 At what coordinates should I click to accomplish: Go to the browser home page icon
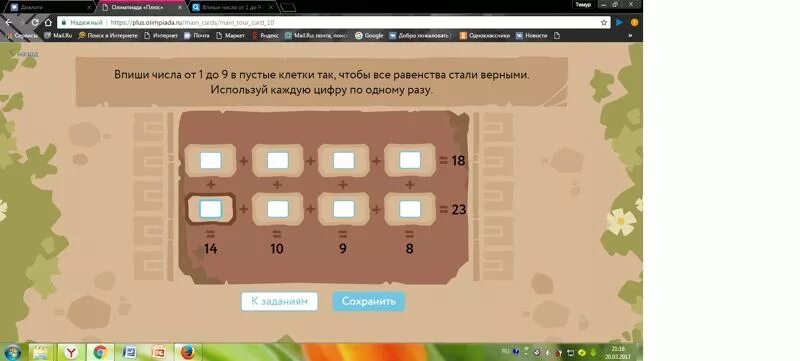(48, 22)
